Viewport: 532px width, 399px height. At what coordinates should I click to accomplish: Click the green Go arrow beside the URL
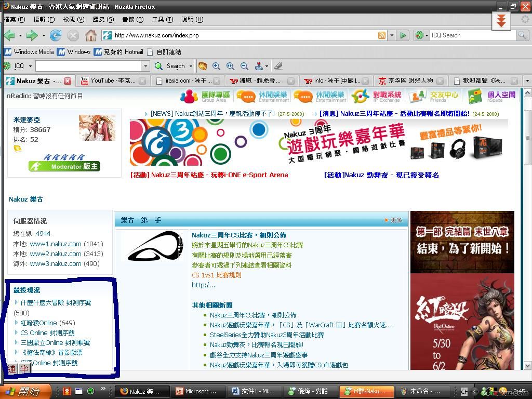(x=403, y=35)
